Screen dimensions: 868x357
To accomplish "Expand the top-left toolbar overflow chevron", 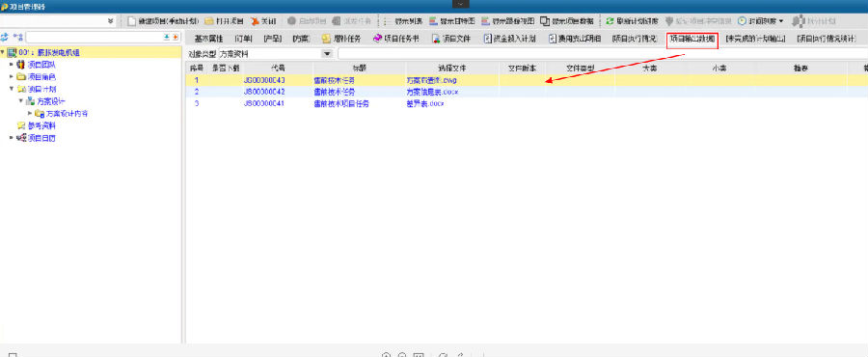I will (x=111, y=21).
